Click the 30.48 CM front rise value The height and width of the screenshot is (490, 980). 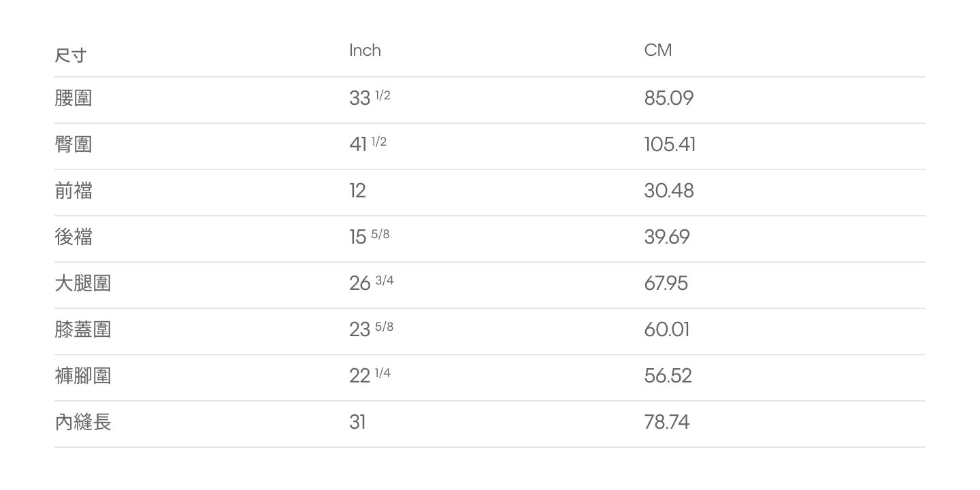(x=669, y=191)
